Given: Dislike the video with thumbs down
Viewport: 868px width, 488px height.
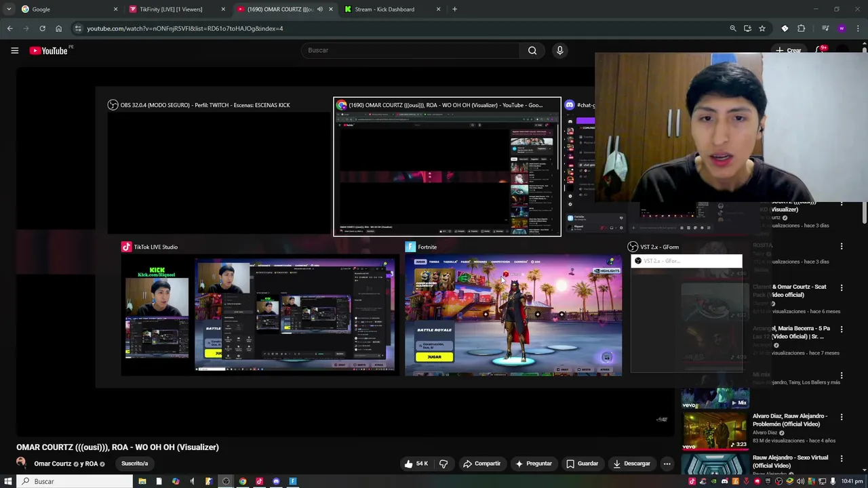Looking at the screenshot, I should [x=443, y=464].
